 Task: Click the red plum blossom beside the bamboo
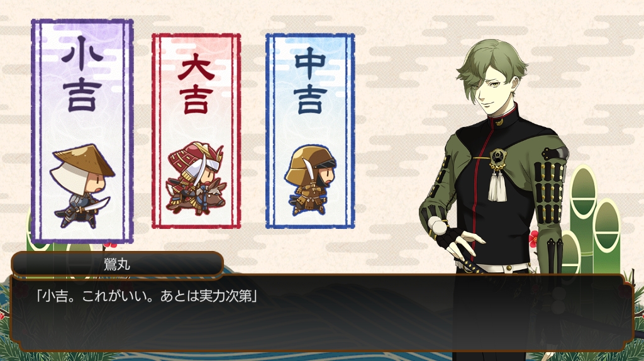coord(534,238)
